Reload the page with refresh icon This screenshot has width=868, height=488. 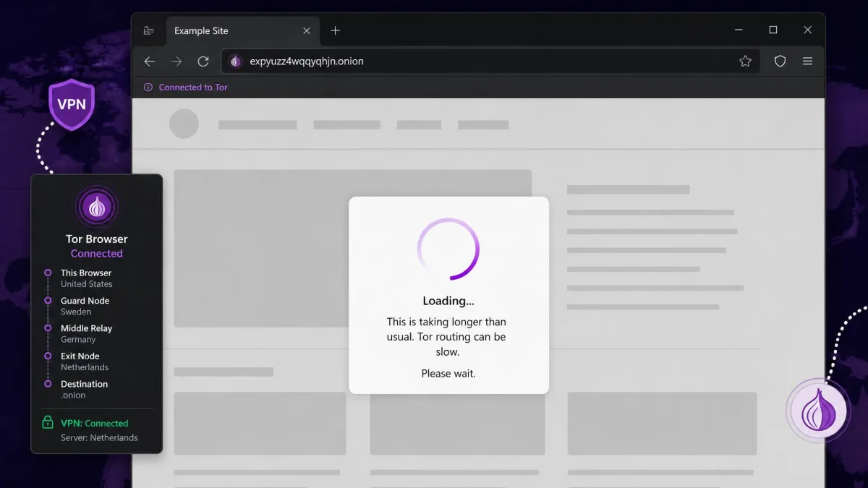click(x=203, y=61)
